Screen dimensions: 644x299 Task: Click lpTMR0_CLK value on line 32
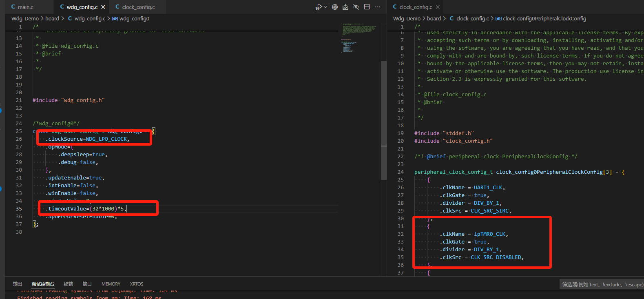pos(489,234)
